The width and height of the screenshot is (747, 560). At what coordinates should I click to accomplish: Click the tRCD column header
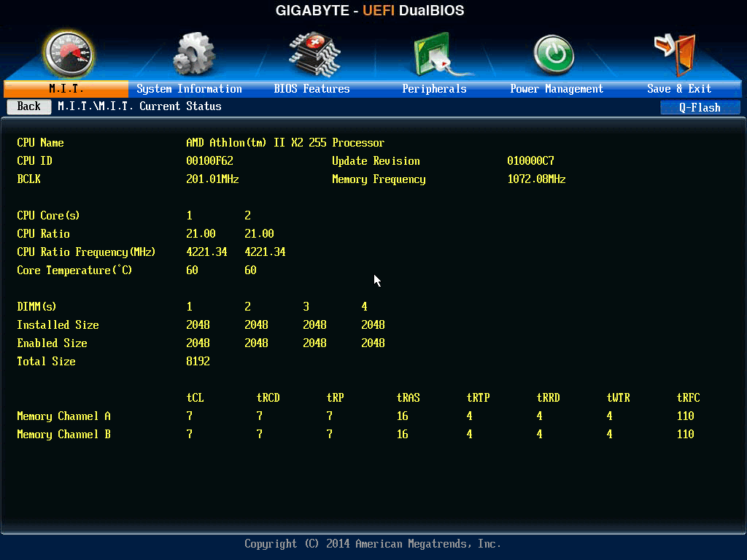click(268, 397)
